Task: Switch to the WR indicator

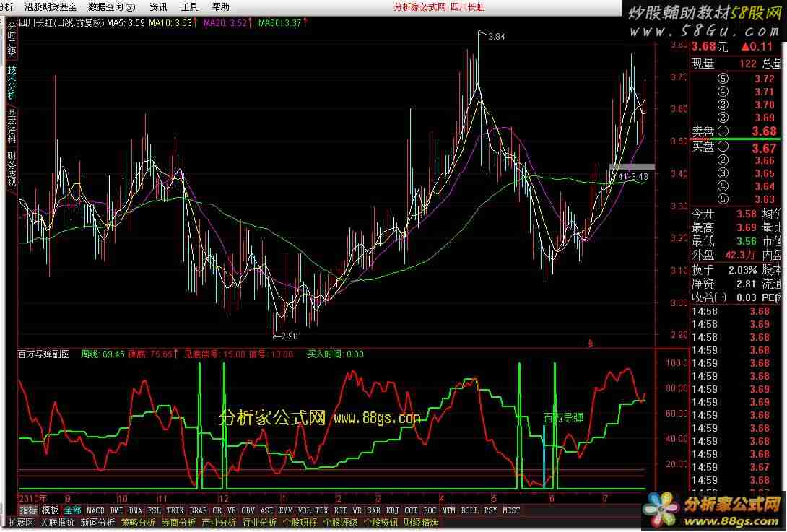Action: pos(357,510)
